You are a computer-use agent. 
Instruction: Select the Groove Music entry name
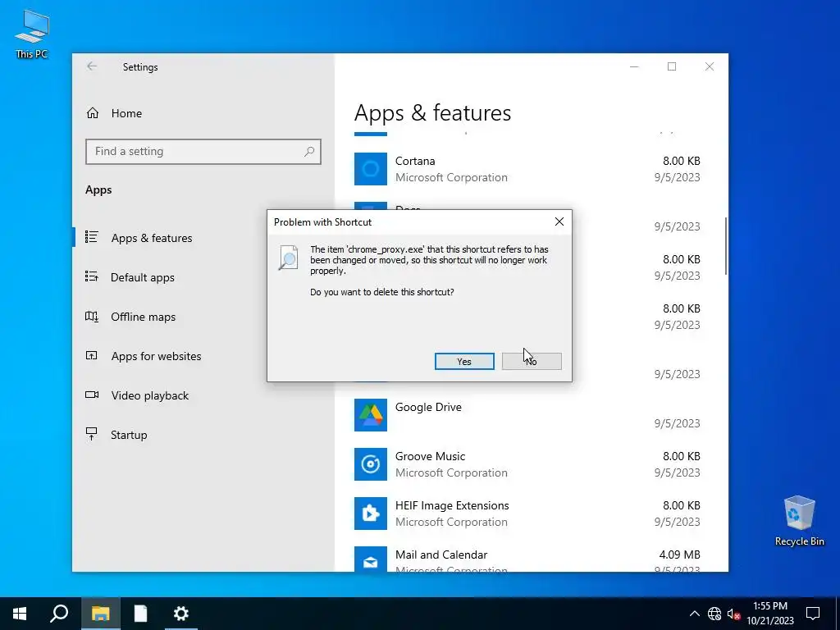[430, 456]
